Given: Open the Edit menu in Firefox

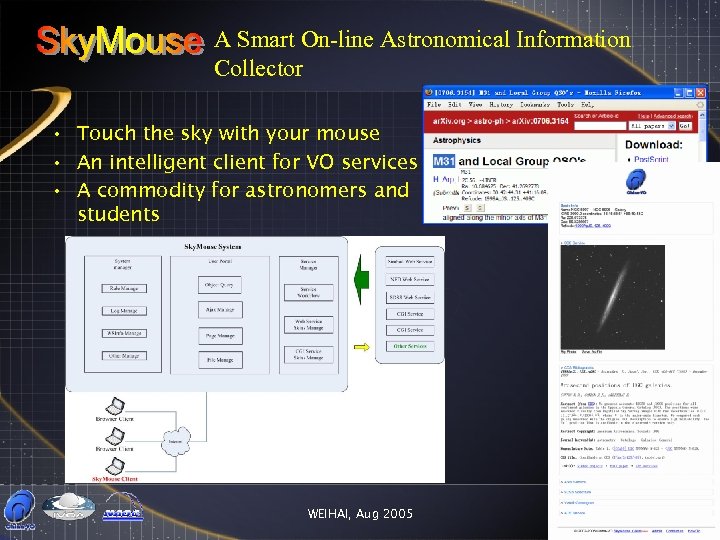Looking at the screenshot, I should [454, 105].
